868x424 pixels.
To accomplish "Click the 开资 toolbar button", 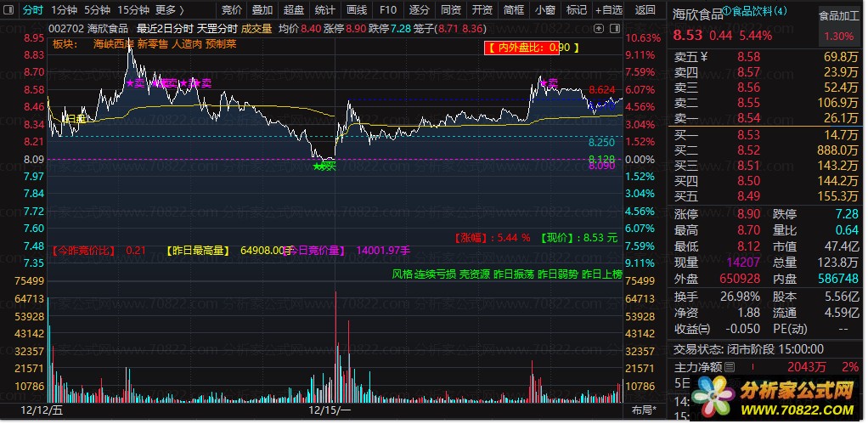I will (482, 10).
